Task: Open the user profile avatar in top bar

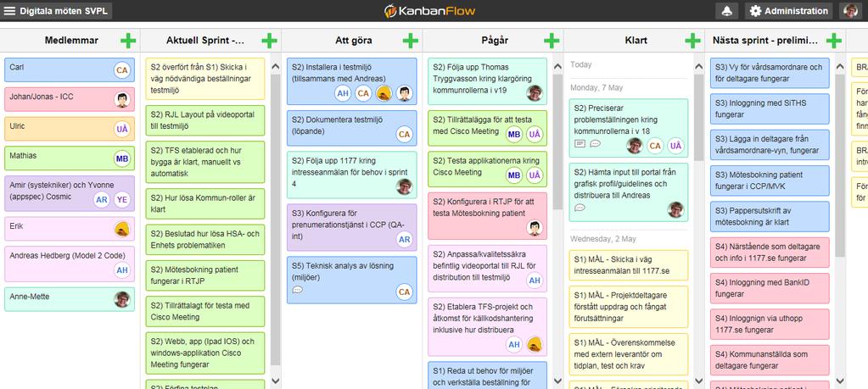Action: [x=849, y=11]
